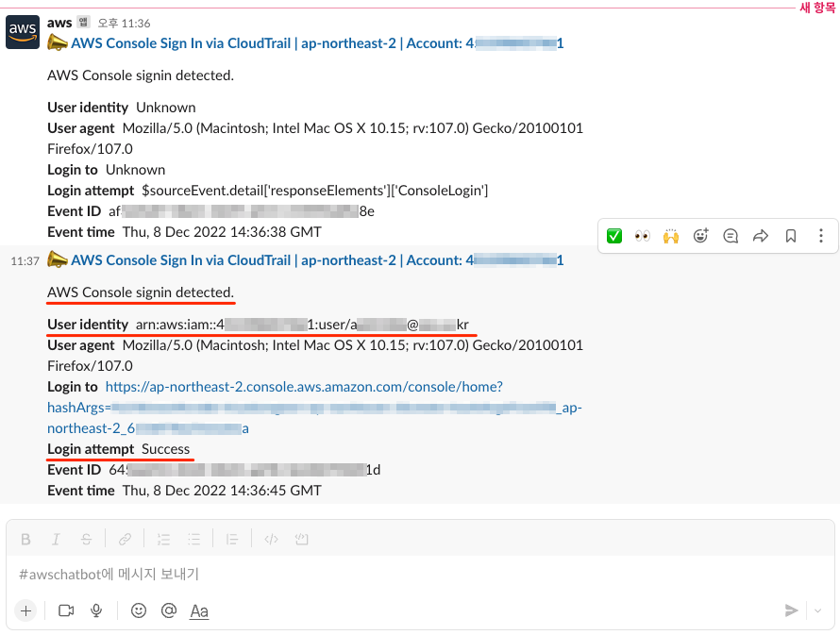Image resolution: width=840 pixels, height=635 pixels.
Task: Reply to the AWS alert in a thread
Action: pyautogui.click(x=731, y=235)
